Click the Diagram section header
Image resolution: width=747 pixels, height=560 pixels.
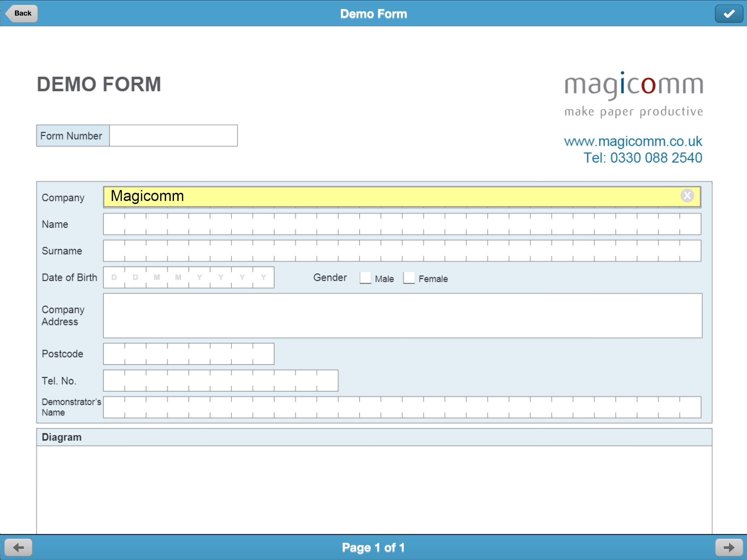click(x=374, y=437)
